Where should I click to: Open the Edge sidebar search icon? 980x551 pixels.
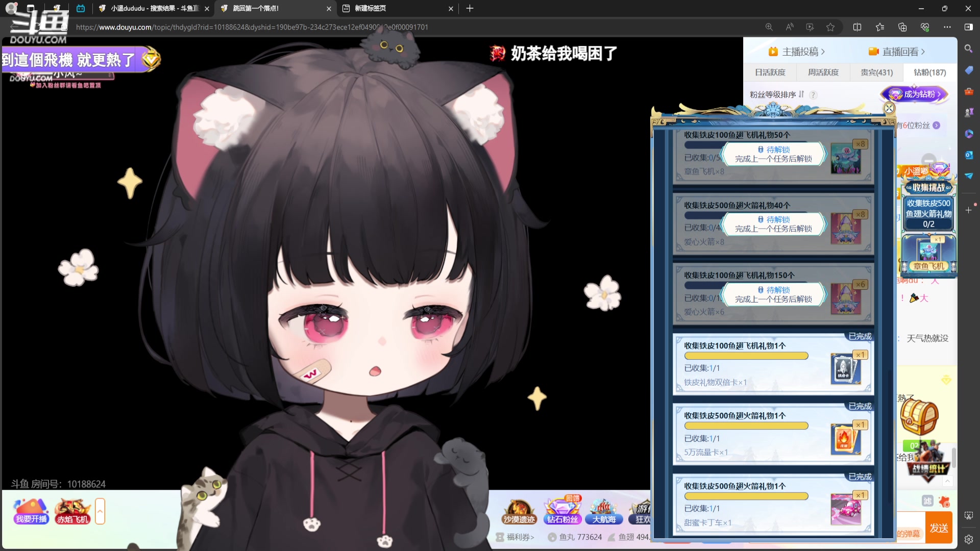pos(968,48)
